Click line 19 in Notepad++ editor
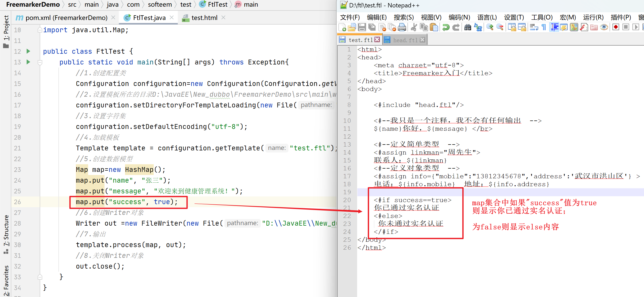 (x=487, y=192)
